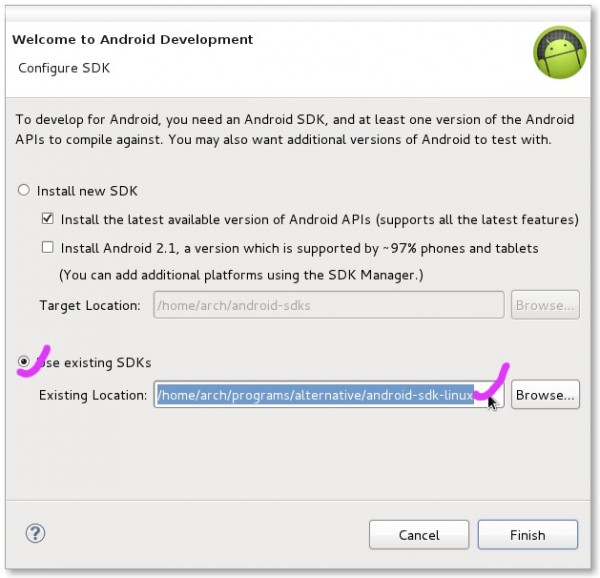The width and height of the screenshot is (600, 578).
Task: Click the Target Location label
Action: click(90, 305)
